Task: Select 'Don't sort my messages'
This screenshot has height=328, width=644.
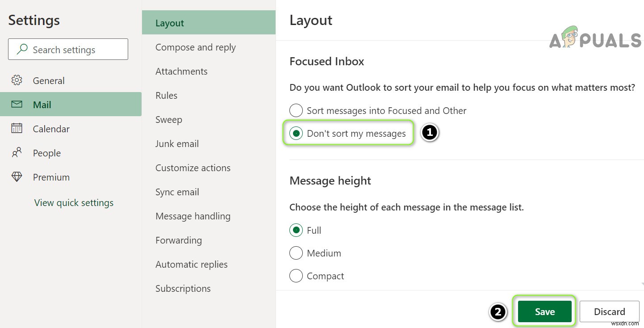Action: pyautogui.click(x=296, y=133)
